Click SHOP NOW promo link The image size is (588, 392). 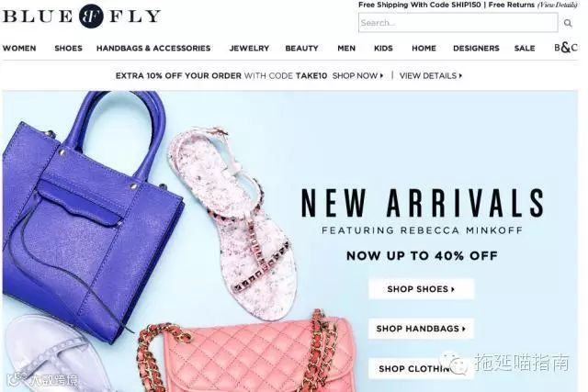pos(357,75)
